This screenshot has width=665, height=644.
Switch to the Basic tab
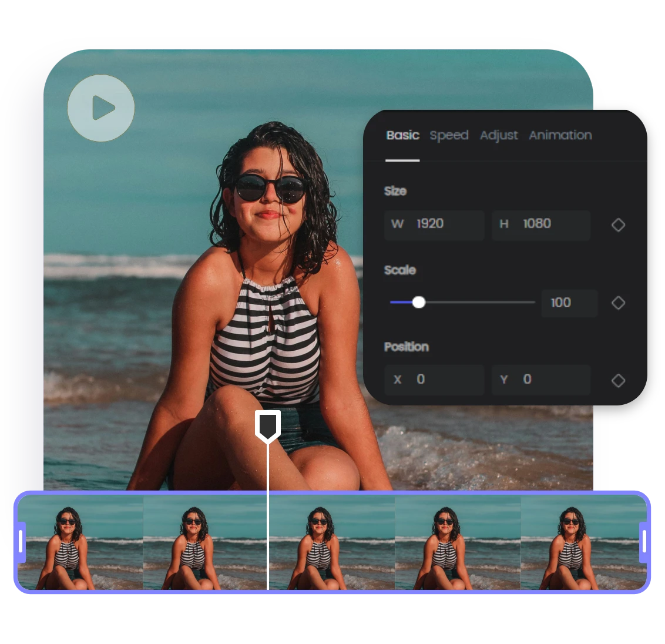coord(402,135)
